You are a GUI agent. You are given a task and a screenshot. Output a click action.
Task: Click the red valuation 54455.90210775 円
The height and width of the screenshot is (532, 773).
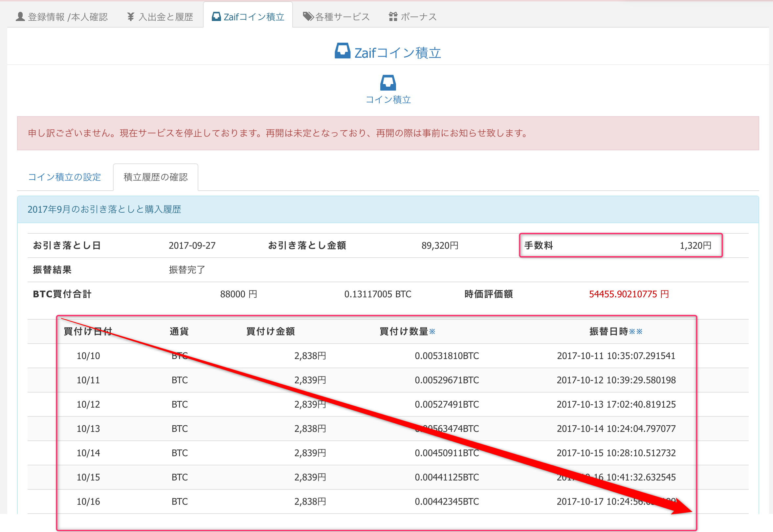coord(629,294)
